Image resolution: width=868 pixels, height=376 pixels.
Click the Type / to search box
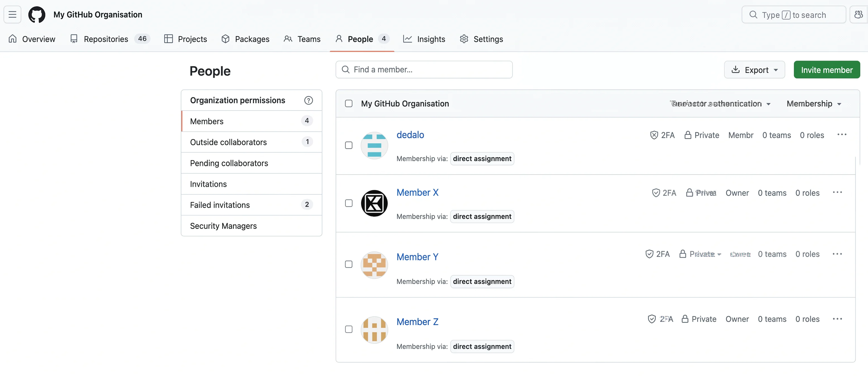[x=794, y=15]
